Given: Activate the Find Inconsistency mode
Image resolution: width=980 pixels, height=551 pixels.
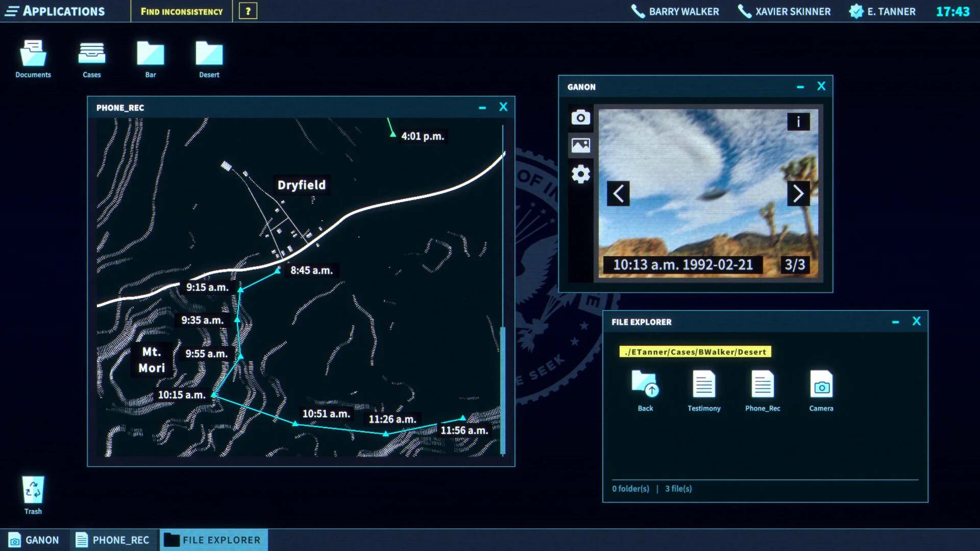Looking at the screenshot, I should pos(182,11).
